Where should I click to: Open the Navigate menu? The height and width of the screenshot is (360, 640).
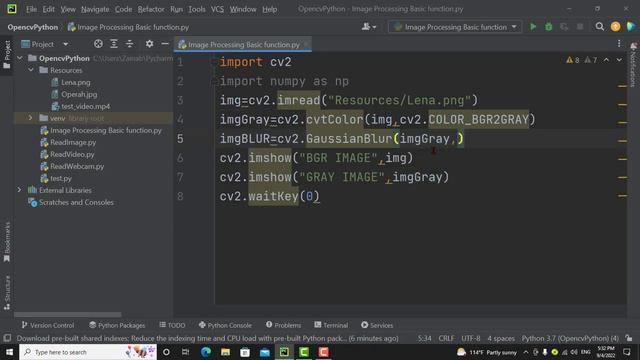click(95, 9)
